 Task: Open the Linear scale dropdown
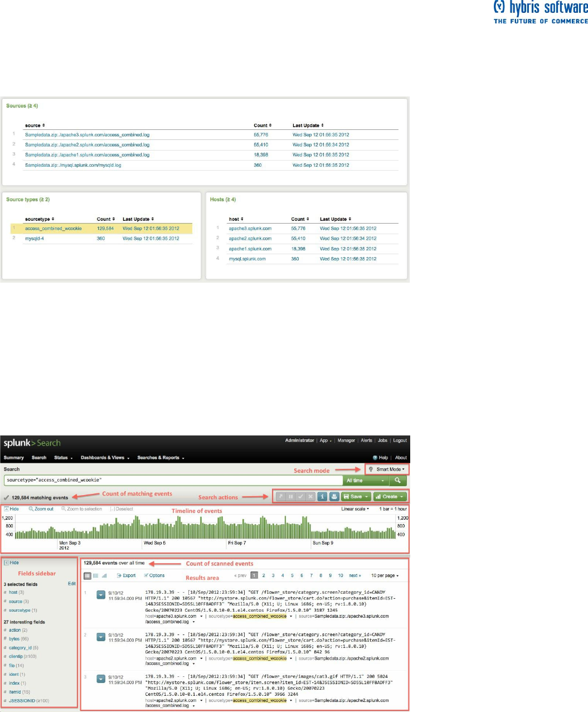[x=355, y=508]
